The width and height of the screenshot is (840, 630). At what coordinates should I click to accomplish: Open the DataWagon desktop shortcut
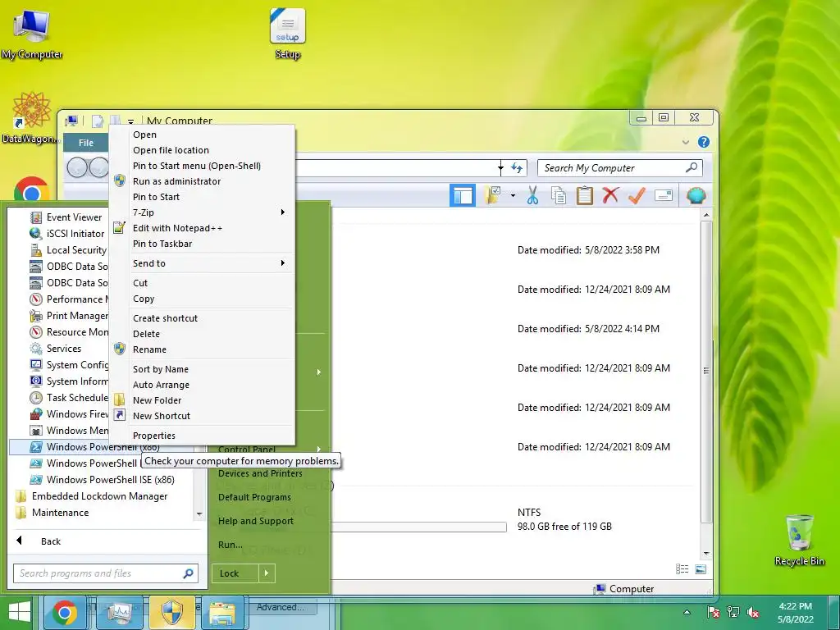click(x=30, y=118)
